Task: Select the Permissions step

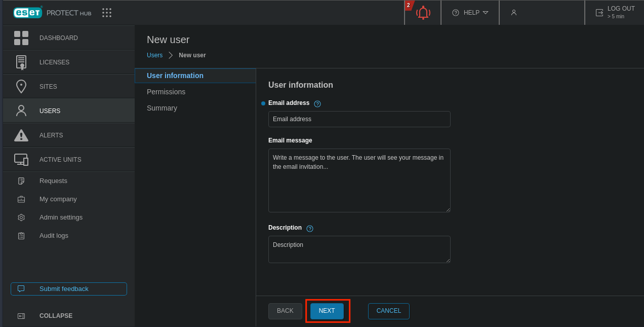Action: 166,92
